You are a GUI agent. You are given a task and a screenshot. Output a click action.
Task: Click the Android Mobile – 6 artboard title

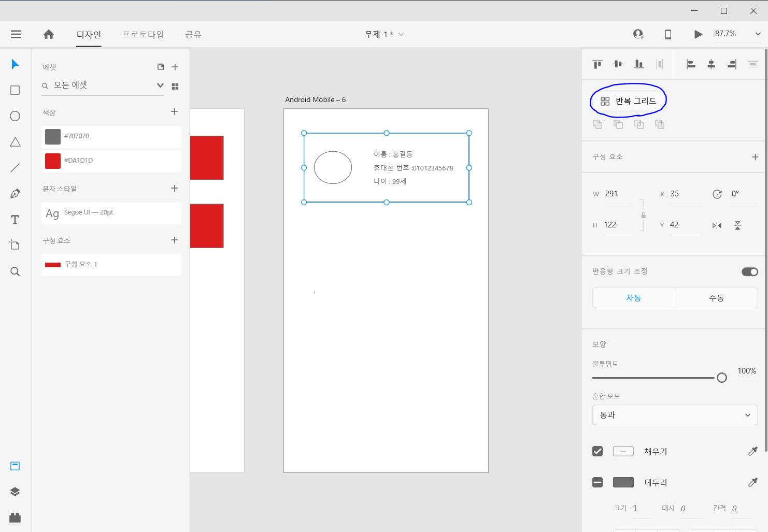point(315,99)
